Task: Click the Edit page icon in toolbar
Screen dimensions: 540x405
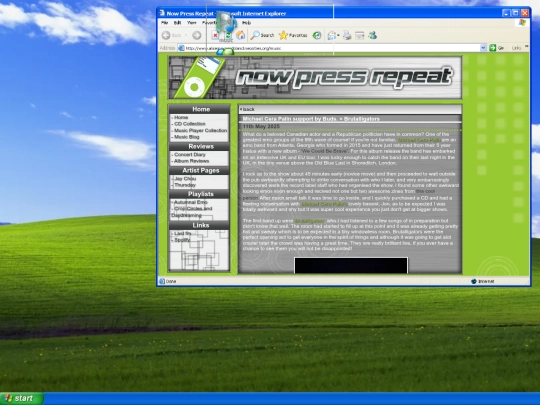Action: [x=360, y=35]
